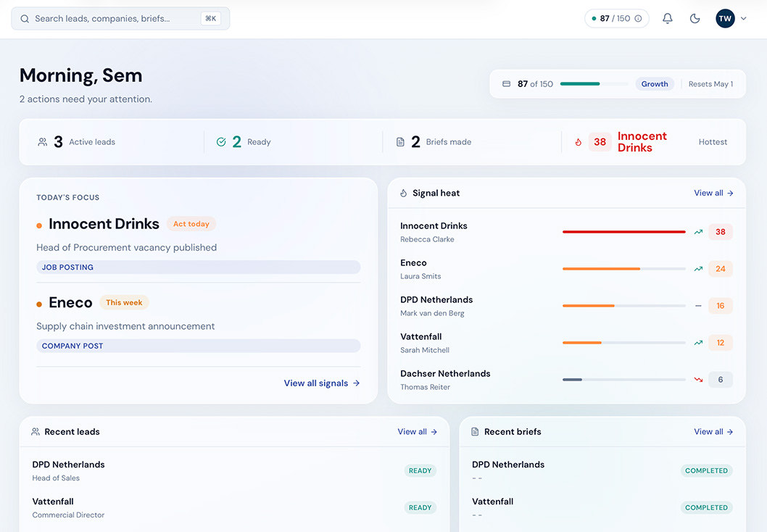Click the 2 Briefs made stat

[434, 142]
